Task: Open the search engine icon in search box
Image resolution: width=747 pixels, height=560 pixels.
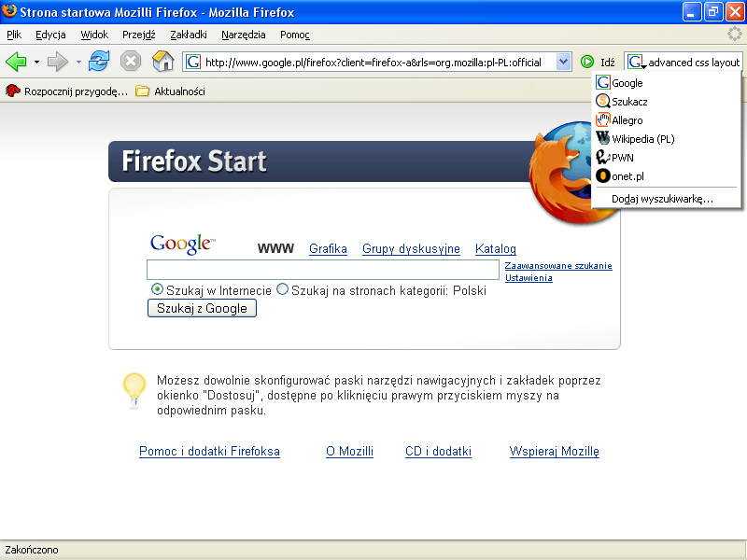Action: coord(637,62)
